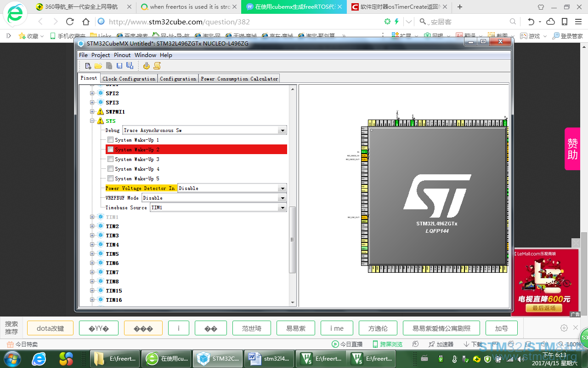Screen dimensions: 588x368
Task: Click the peripheral tree vertical scrollbar thumb
Action: (x=293, y=240)
